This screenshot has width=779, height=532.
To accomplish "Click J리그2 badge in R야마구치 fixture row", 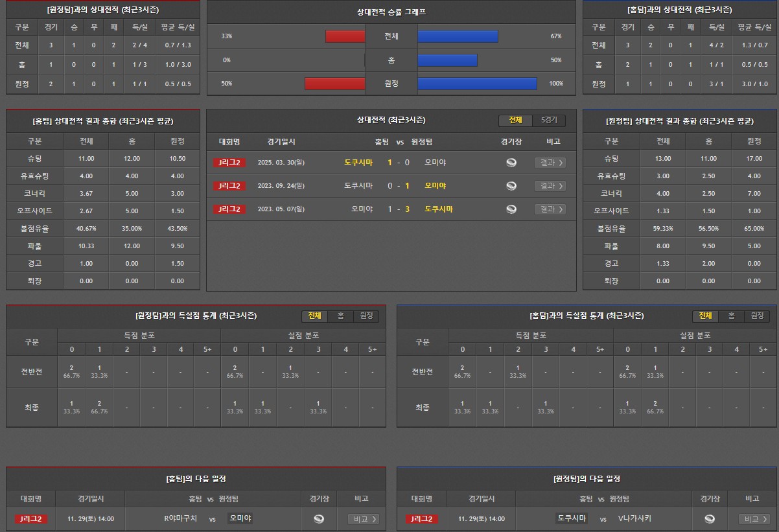I will tap(31, 519).
